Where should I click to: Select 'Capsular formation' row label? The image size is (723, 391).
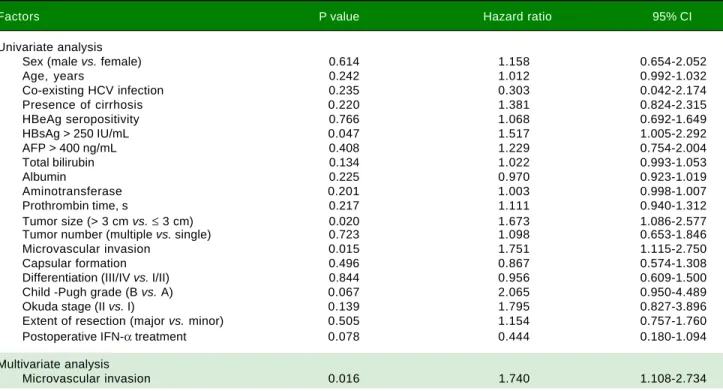coord(74,263)
